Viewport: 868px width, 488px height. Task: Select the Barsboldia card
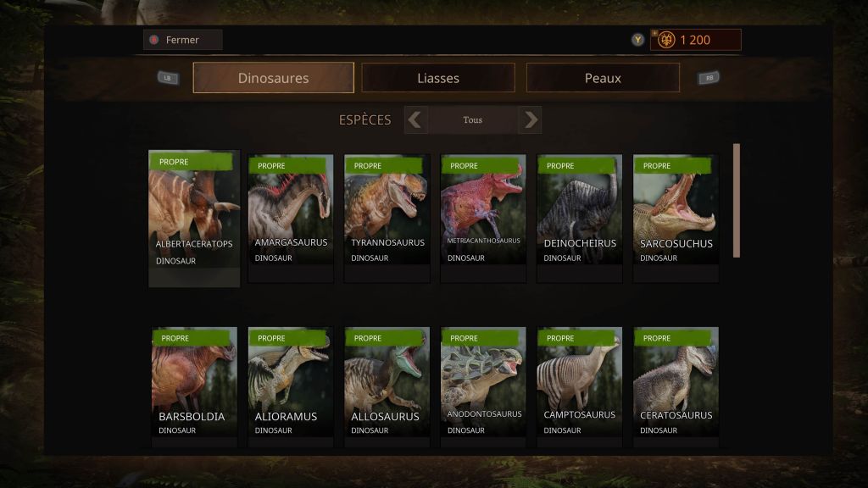coord(194,386)
